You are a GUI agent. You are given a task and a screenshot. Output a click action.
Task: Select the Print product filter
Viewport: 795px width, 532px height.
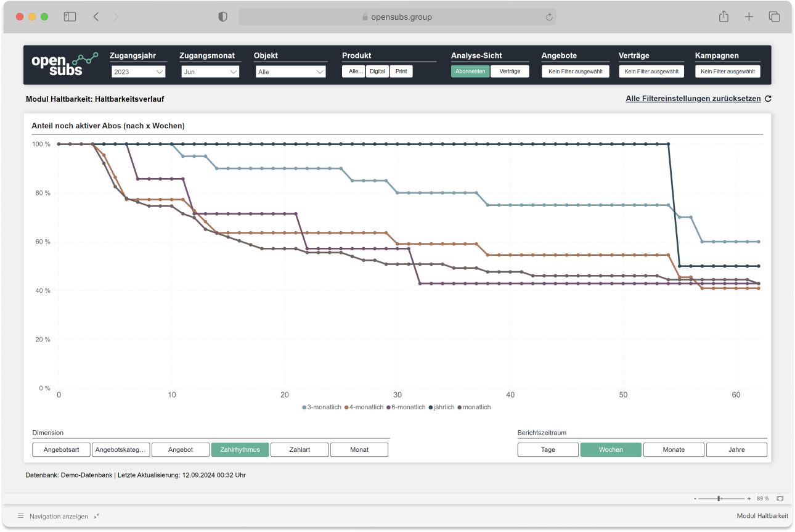pos(401,72)
